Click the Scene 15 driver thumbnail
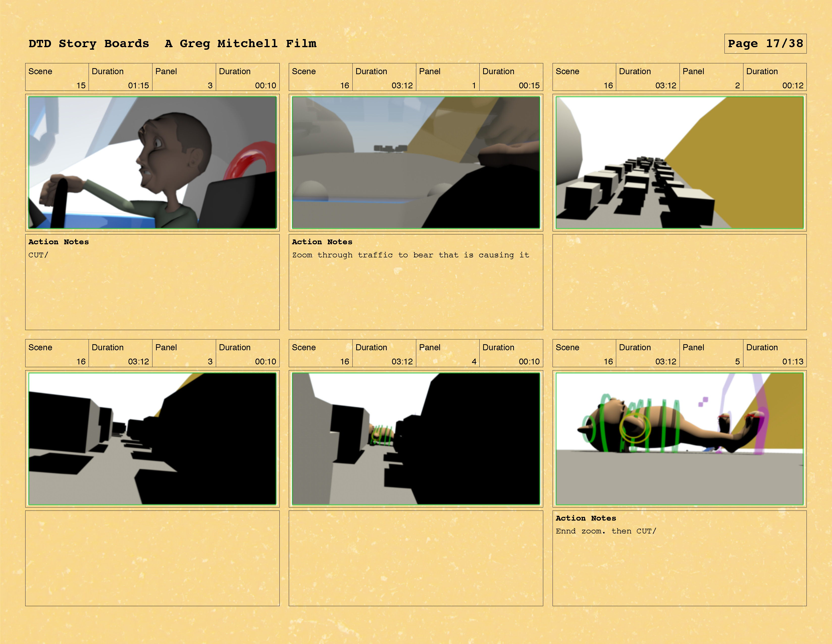 click(x=152, y=163)
